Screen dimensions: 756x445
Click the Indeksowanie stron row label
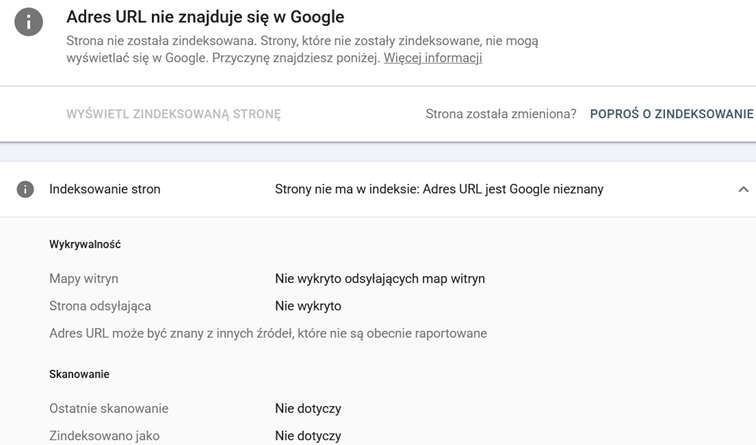105,189
